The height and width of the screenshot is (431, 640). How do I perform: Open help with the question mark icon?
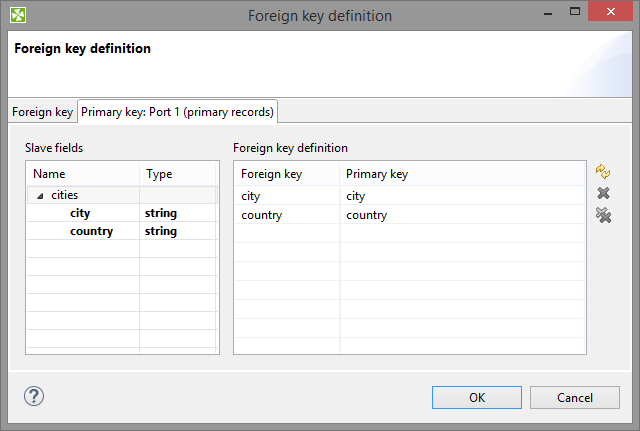[x=34, y=396]
